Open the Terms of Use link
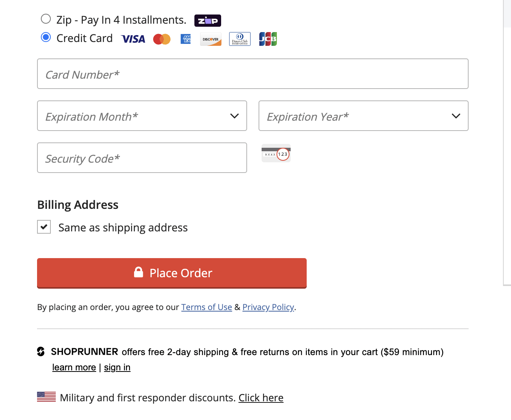Screen dimensions: 511x420 tap(206, 307)
